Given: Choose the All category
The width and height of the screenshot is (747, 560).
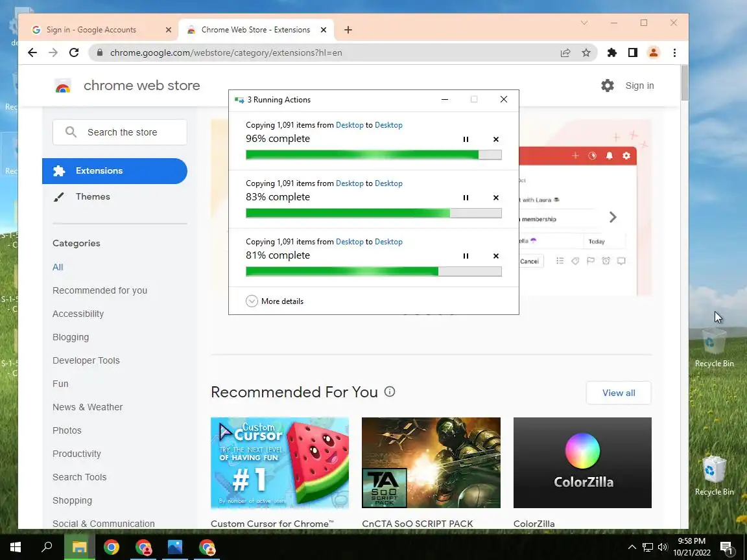Looking at the screenshot, I should pyautogui.click(x=58, y=267).
